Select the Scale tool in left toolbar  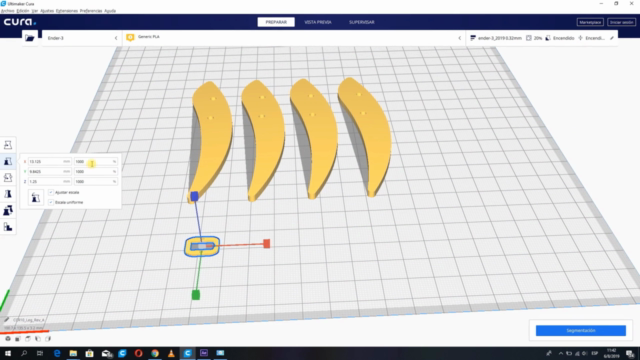tap(8, 161)
